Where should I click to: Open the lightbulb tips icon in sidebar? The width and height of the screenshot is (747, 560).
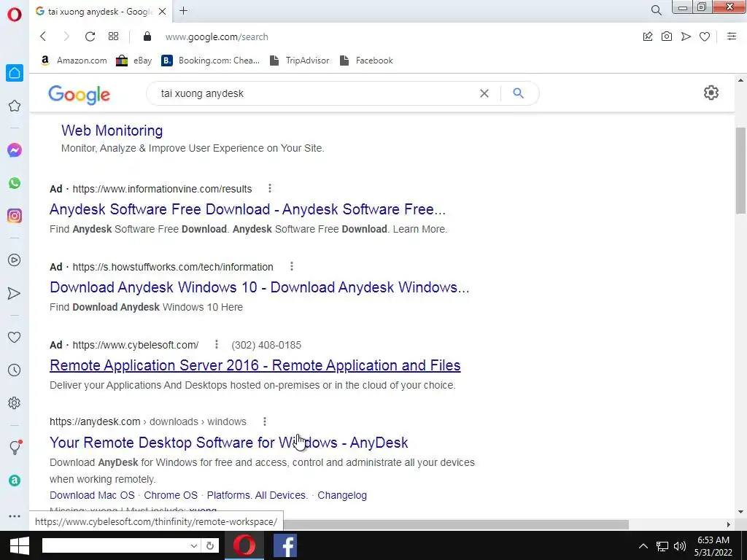pos(15,447)
